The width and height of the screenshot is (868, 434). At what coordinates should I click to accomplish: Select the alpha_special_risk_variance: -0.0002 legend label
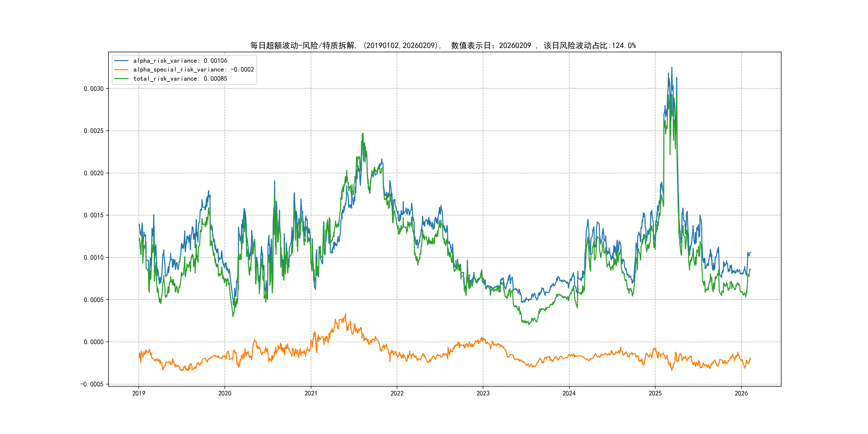(193, 70)
